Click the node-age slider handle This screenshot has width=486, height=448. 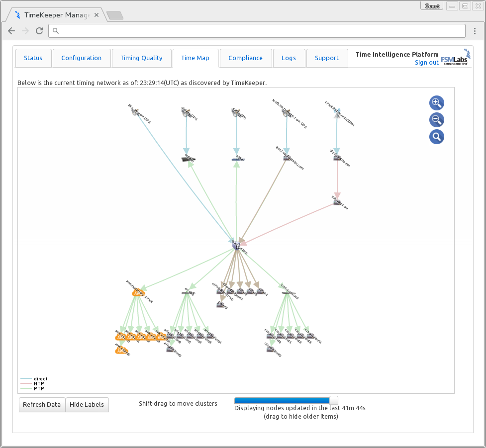pyautogui.click(x=333, y=400)
